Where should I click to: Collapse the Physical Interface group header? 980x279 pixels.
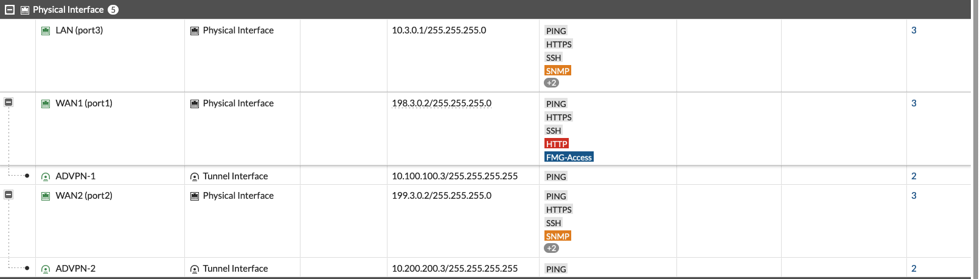coord(10,10)
